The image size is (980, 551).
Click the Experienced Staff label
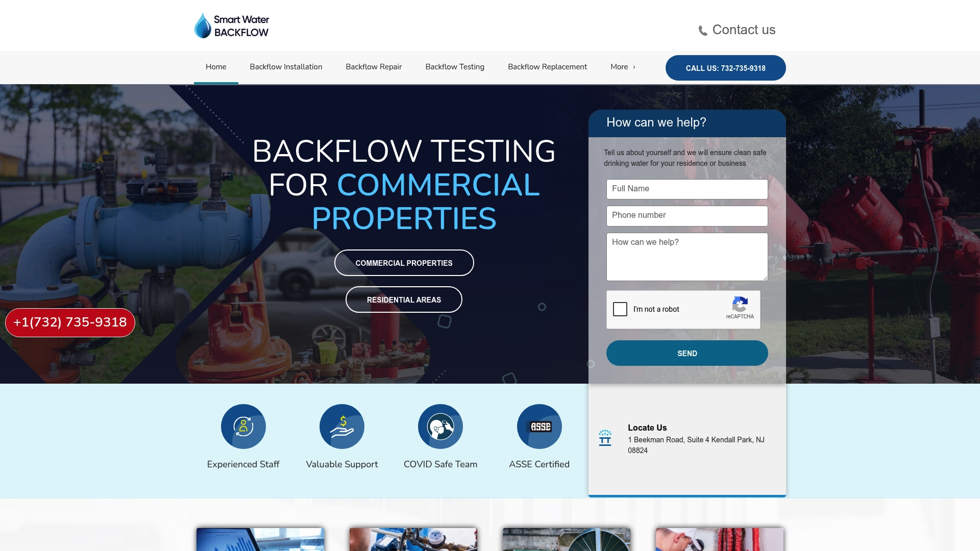(243, 464)
